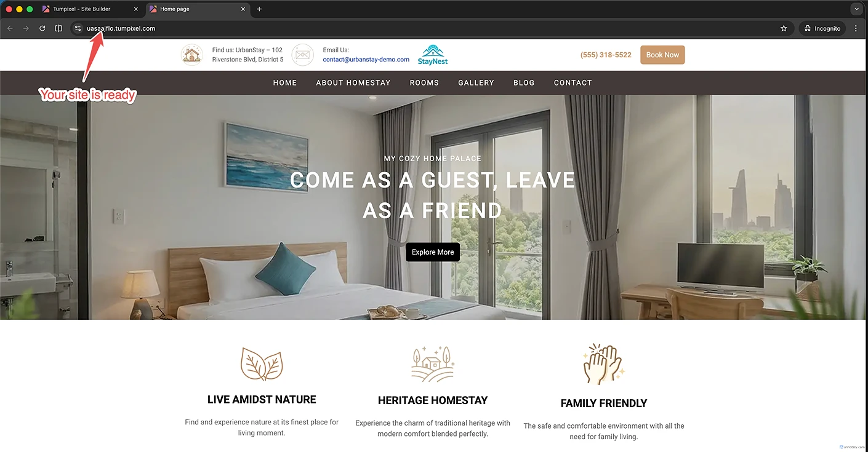Click the Book Now button
The image size is (868, 452).
click(x=662, y=55)
